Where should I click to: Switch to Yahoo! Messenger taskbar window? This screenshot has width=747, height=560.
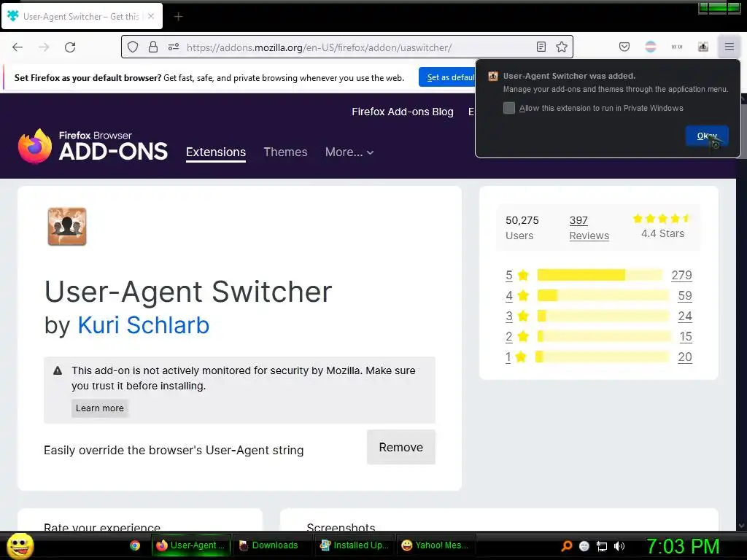click(x=436, y=545)
